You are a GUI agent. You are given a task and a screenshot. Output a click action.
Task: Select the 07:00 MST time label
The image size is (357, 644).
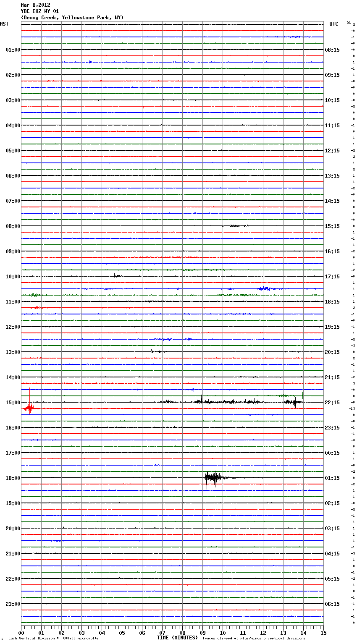(x=13, y=201)
